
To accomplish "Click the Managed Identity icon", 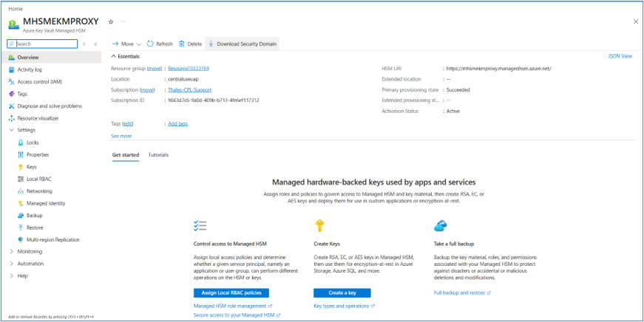I will (21, 203).
